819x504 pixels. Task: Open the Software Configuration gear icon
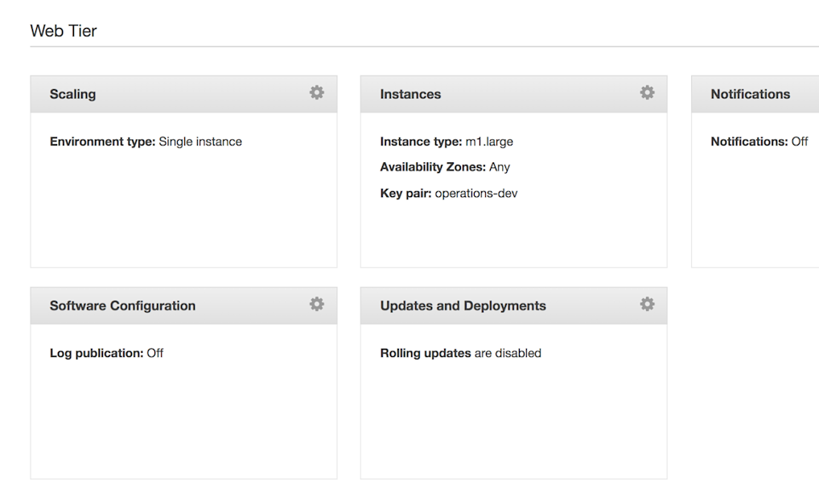pyautogui.click(x=316, y=305)
